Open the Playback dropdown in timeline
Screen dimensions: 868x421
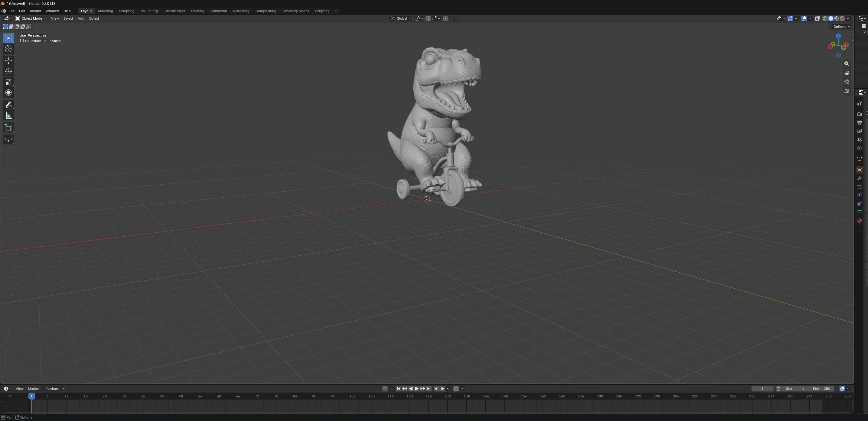(54, 389)
